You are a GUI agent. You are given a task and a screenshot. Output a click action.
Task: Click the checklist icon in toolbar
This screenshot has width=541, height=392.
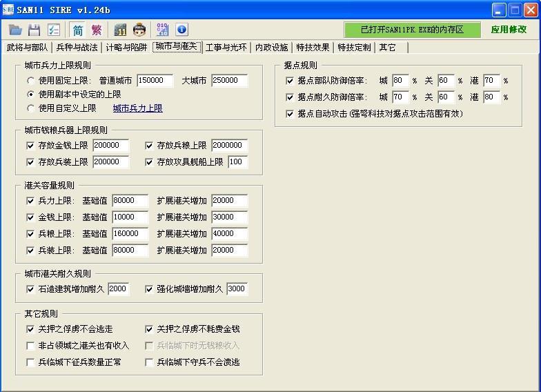pos(53,30)
